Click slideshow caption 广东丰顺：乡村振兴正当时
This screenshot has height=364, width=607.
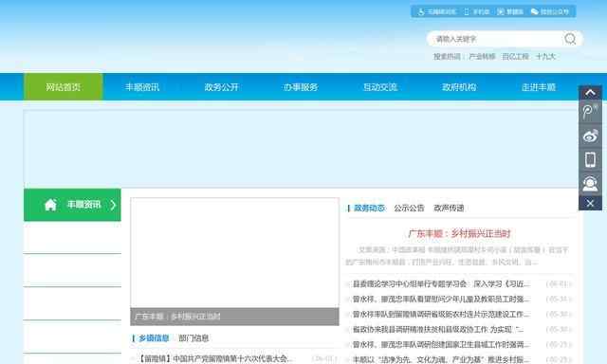coord(177,317)
